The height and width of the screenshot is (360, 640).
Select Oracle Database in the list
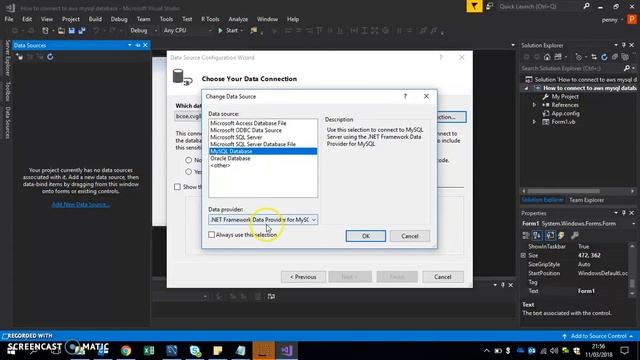[230, 158]
